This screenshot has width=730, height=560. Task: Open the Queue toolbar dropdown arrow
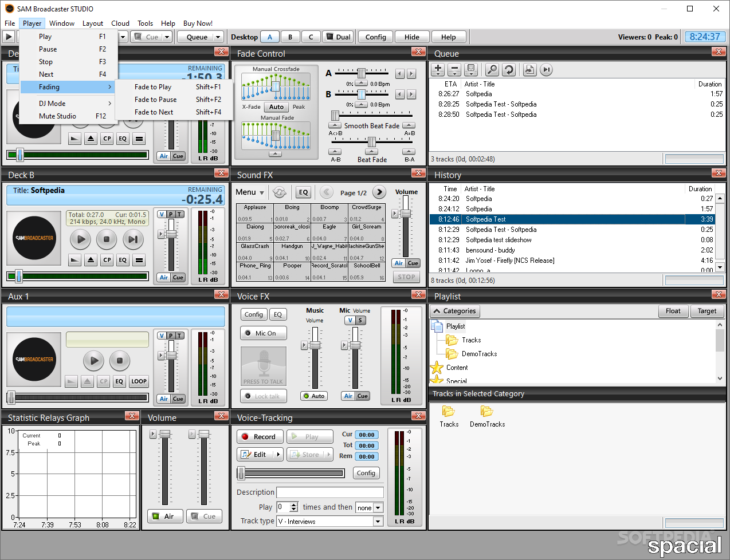(x=218, y=37)
